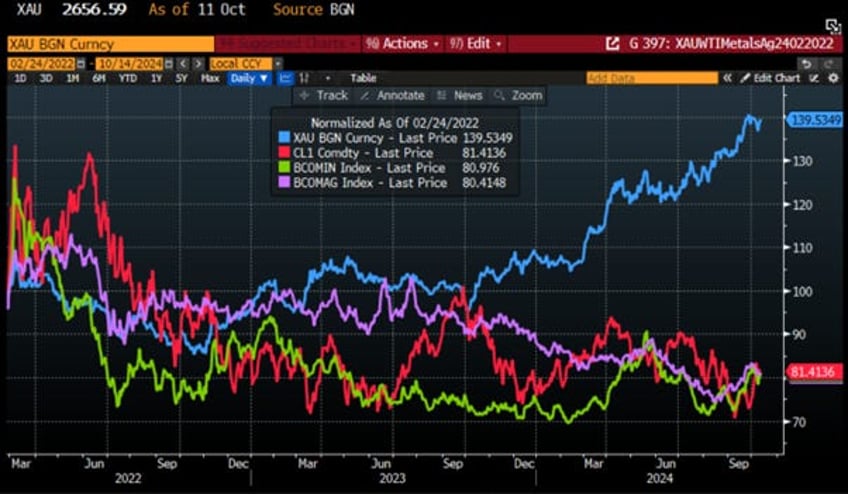Open the pop-out chart icon beside G 397
Viewport: 848px width, 494px height.
[x=612, y=44]
